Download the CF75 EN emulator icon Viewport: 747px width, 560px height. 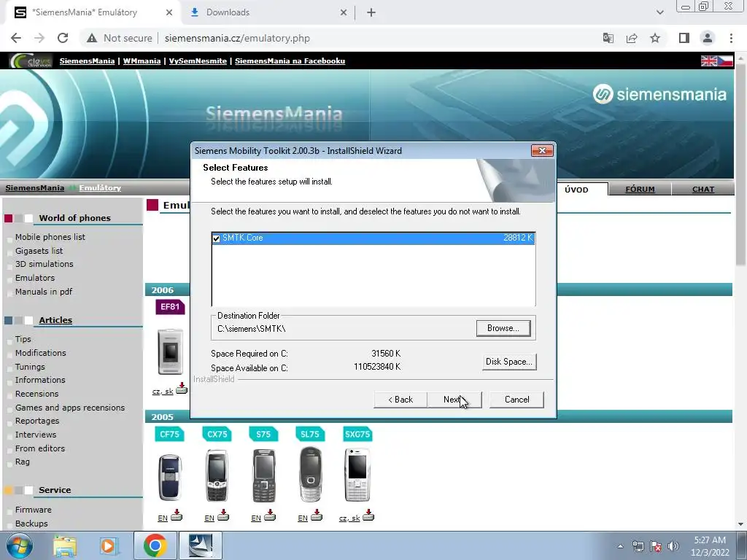click(x=177, y=516)
